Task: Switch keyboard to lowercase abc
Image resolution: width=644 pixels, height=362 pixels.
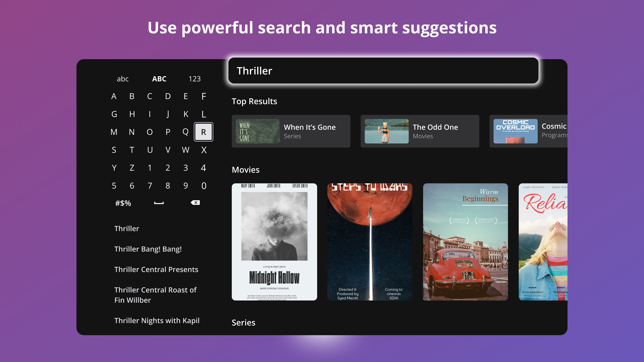Action: (x=123, y=79)
